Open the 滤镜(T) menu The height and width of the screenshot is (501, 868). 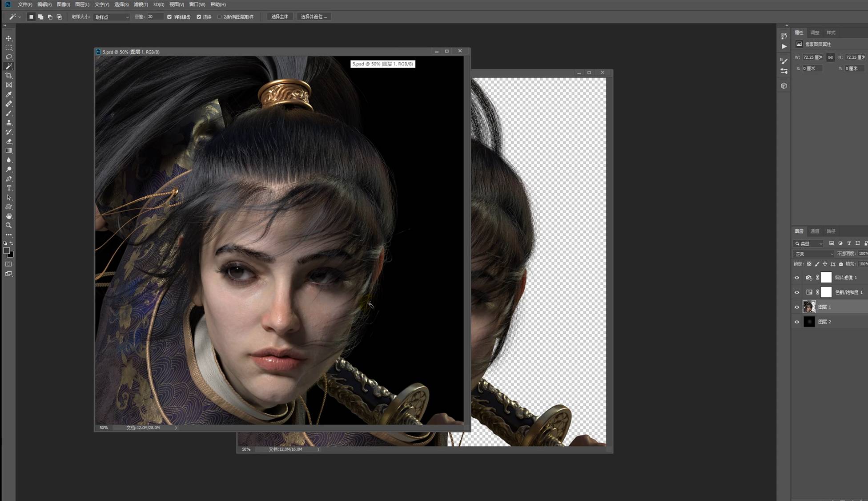(x=141, y=4)
